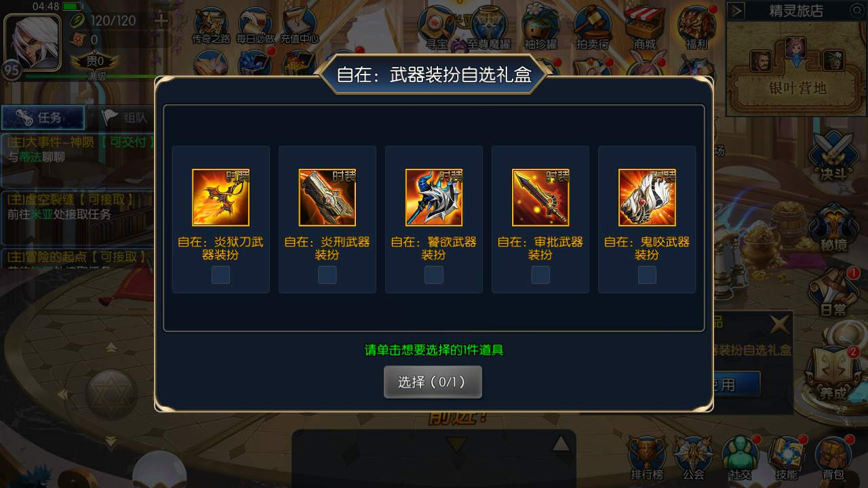868x488 pixels.
Task: Switch to the 组队 team tab
Action: click(125, 118)
